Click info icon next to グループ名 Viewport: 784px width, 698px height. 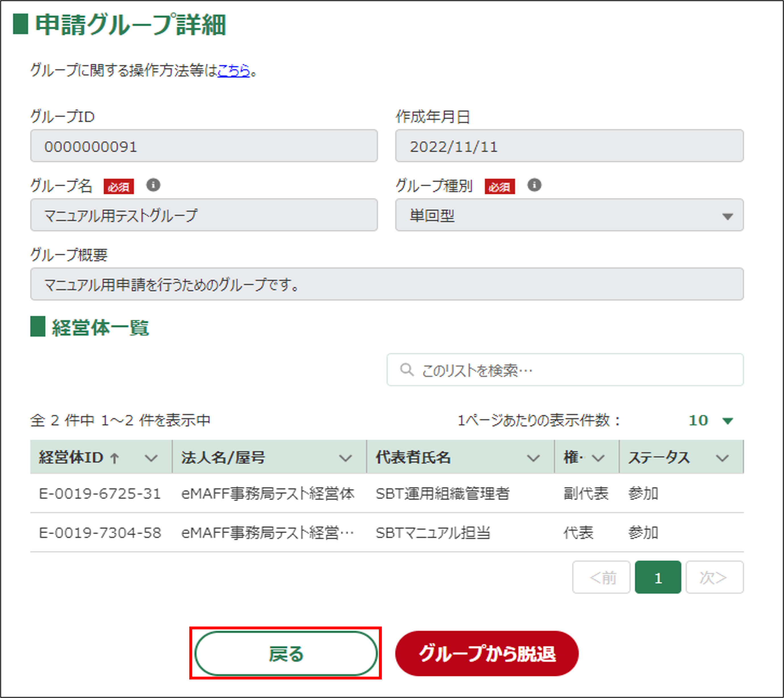[153, 185]
